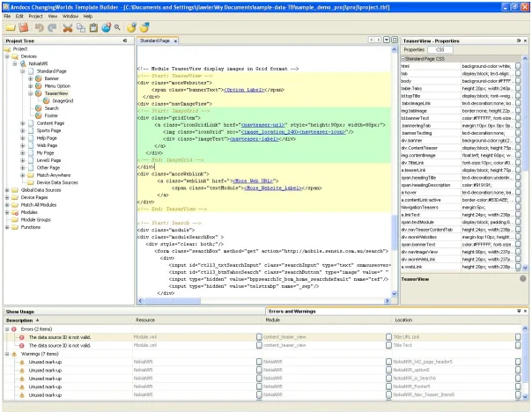This screenshot has width=532, height=412.
Task: Click the ImageGrid module icon
Action: [47, 100]
